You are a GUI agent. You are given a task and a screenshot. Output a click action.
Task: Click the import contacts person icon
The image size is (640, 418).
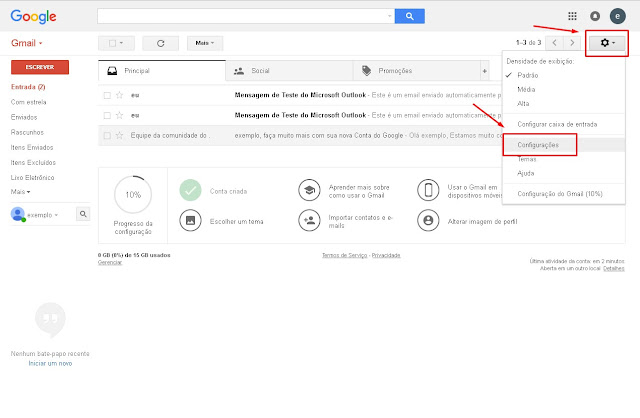click(309, 220)
